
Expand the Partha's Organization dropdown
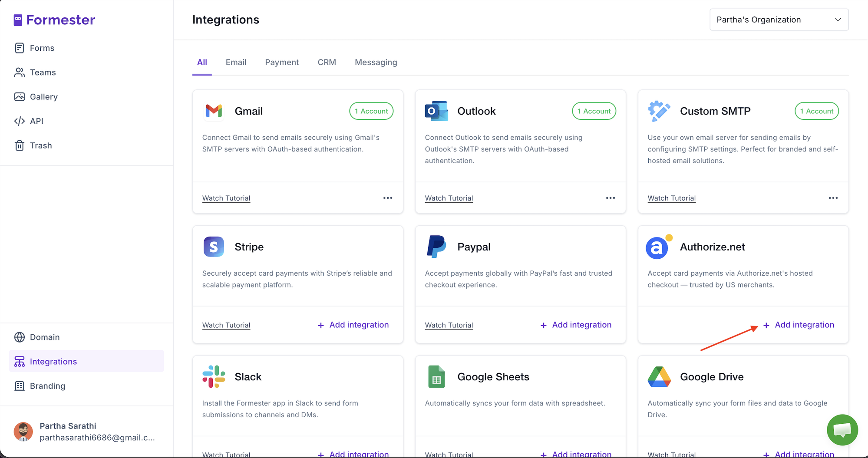click(x=779, y=20)
